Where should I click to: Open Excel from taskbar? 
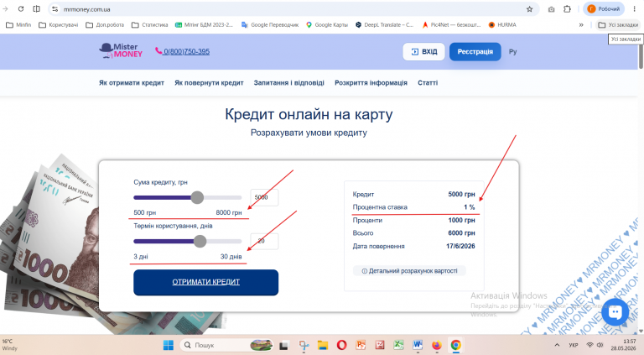pyautogui.click(x=398, y=346)
